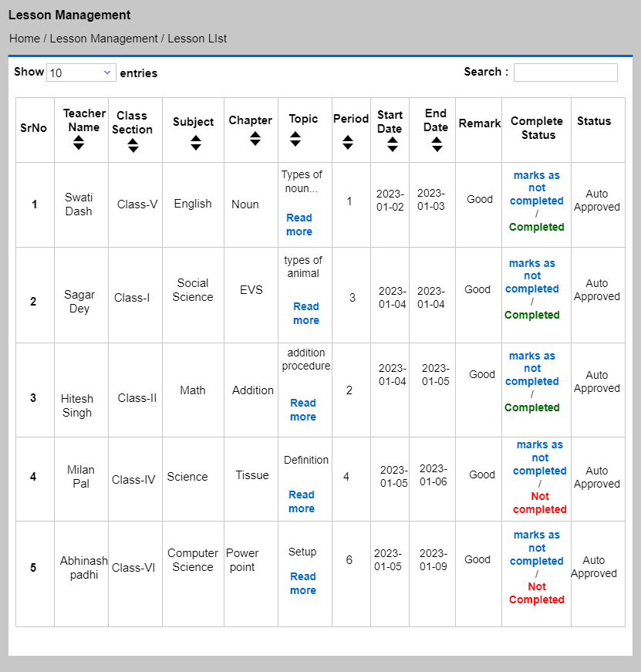Select teacher name Sagar Dey

click(79, 302)
